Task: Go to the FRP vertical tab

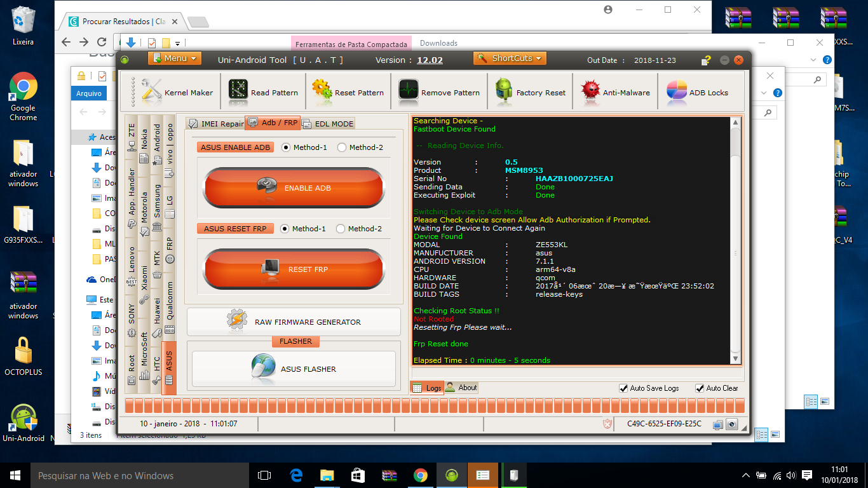Action: tap(170, 250)
